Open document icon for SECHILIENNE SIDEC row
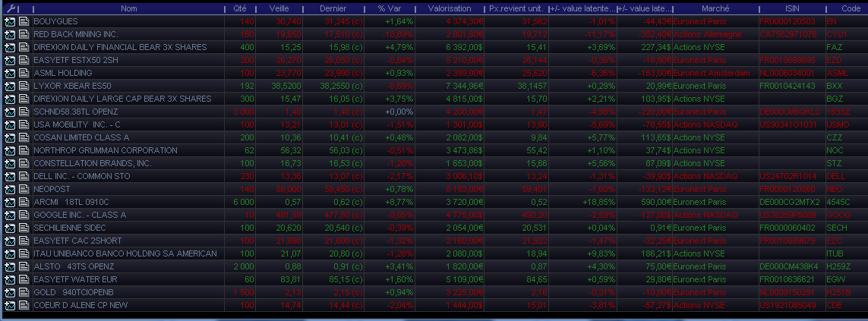 click(24, 228)
